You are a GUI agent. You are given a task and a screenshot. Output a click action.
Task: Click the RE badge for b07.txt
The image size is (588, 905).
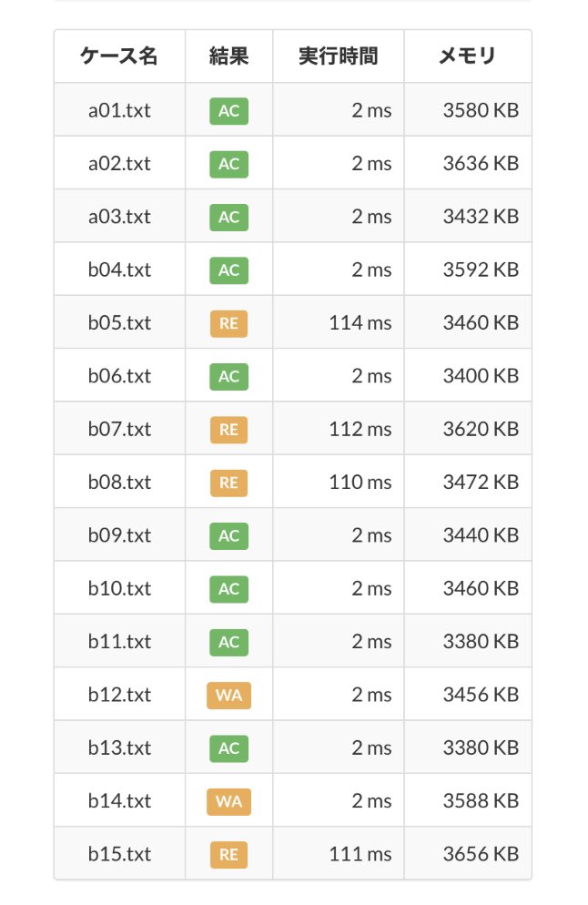click(x=229, y=430)
